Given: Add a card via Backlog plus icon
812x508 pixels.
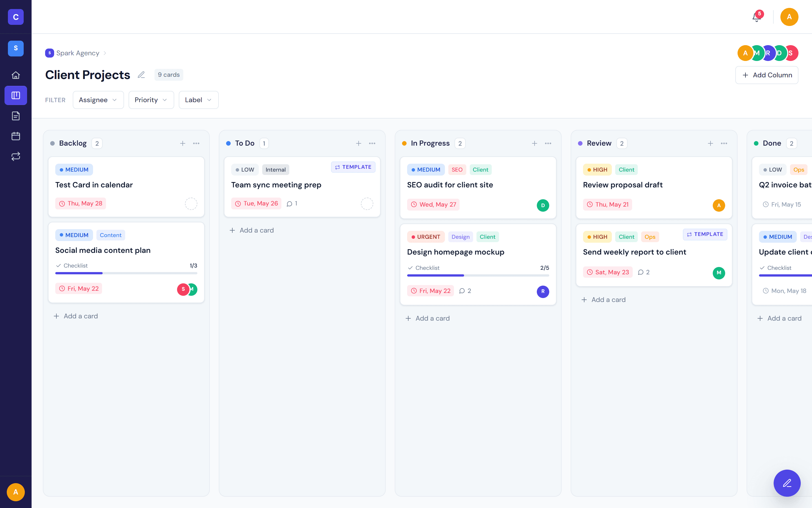Looking at the screenshot, I should point(182,143).
